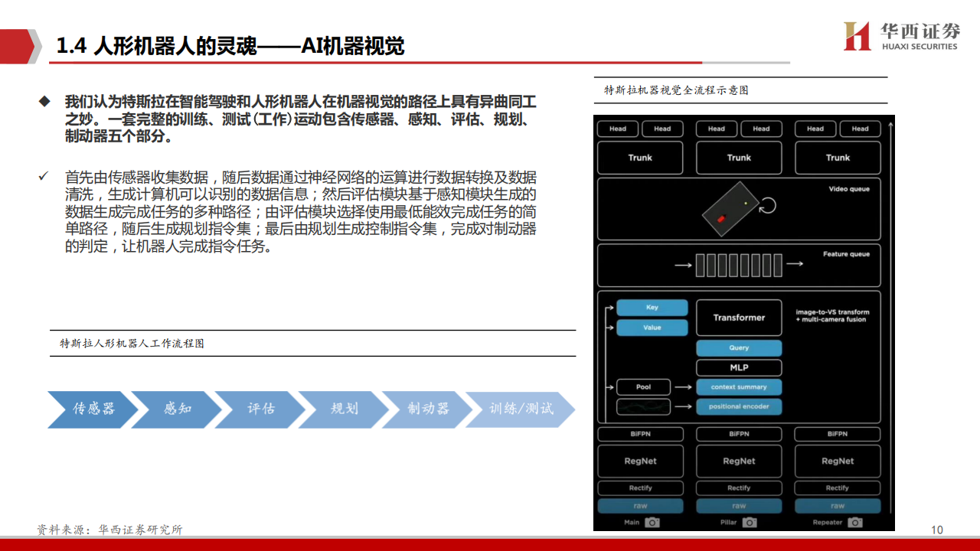Click the 'Repeater' label beside the camera
Screen dimensions: 980x551
click(x=828, y=523)
